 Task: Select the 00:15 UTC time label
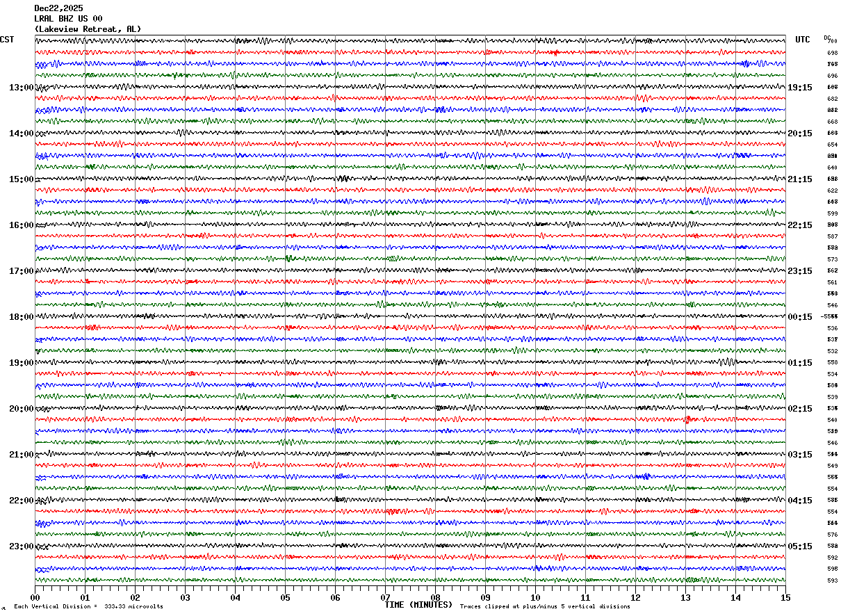pyautogui.click(x=800, y=317)
